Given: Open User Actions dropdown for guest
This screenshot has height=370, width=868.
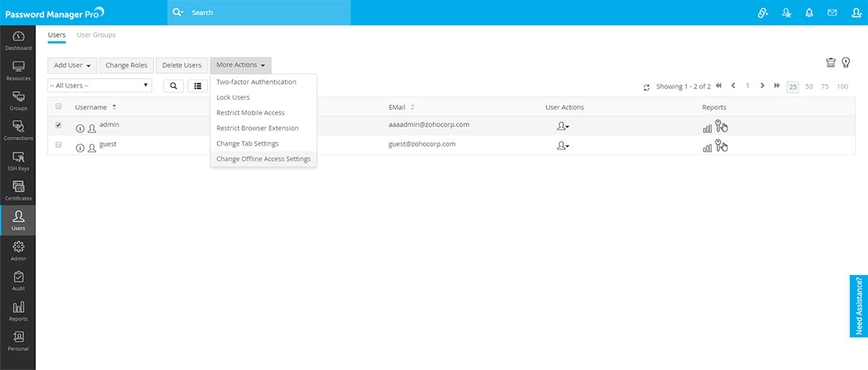Looking at the screenshot, I should (x=563, y=146).
